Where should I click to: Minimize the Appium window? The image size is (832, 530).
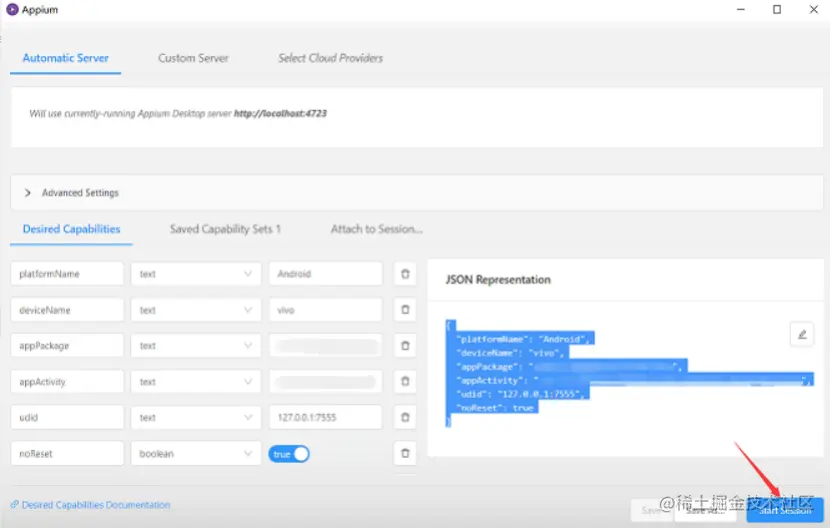742,10
